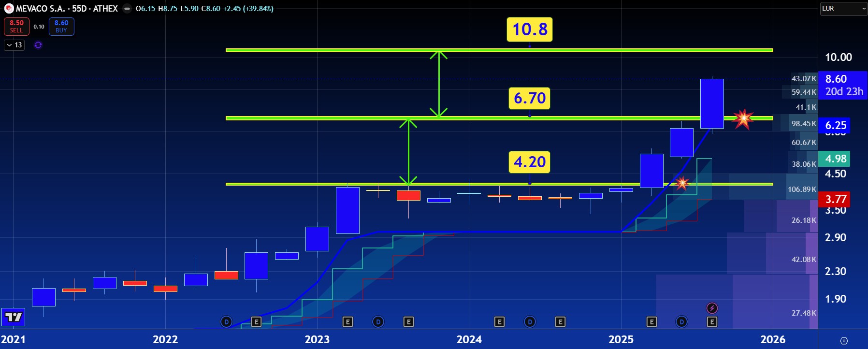
Task: Click the dividend marker in mid-2025
Action: (x=681, y=321)
